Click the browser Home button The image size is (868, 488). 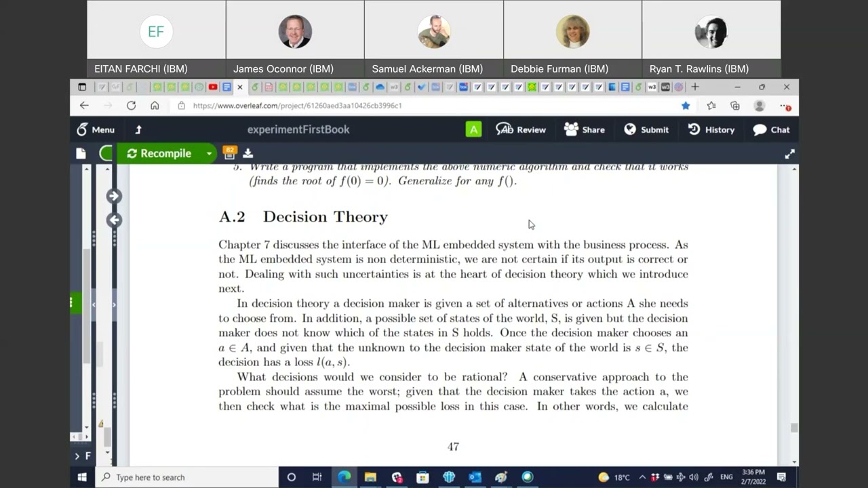coord(155,105)
